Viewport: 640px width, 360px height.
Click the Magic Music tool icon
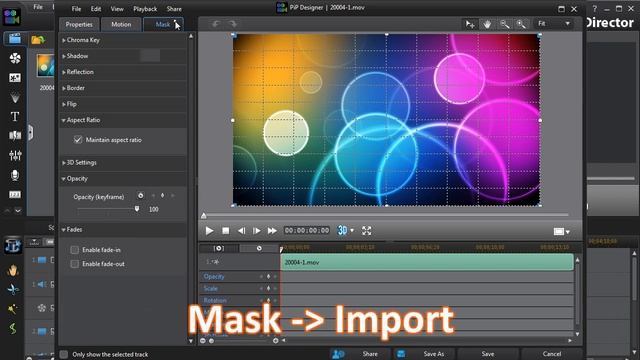[13, 246]
